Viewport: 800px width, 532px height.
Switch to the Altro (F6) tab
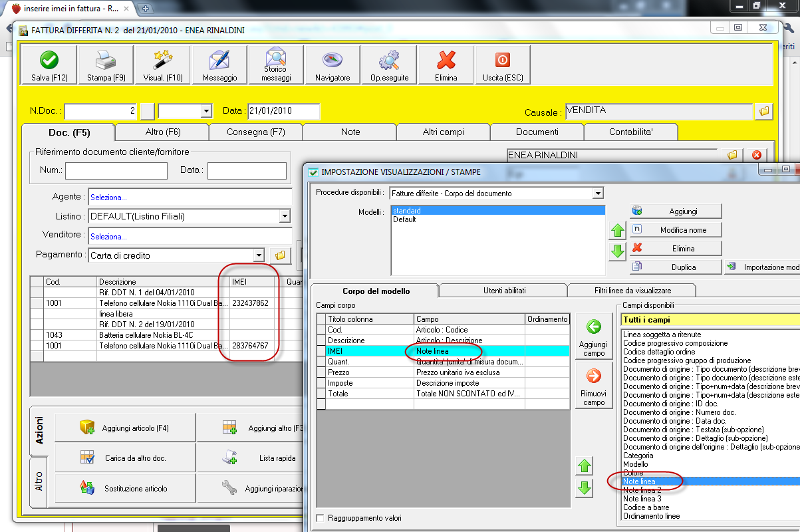coord(162,132)
